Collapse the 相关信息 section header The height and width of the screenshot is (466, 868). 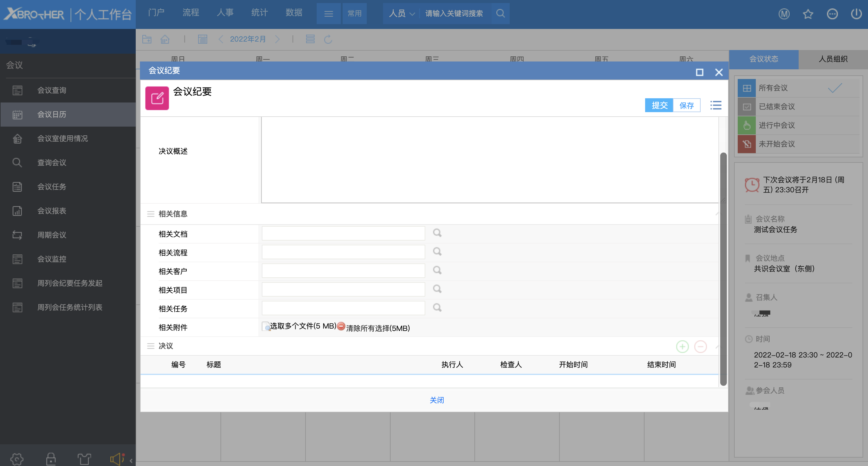tap(173, 214)
